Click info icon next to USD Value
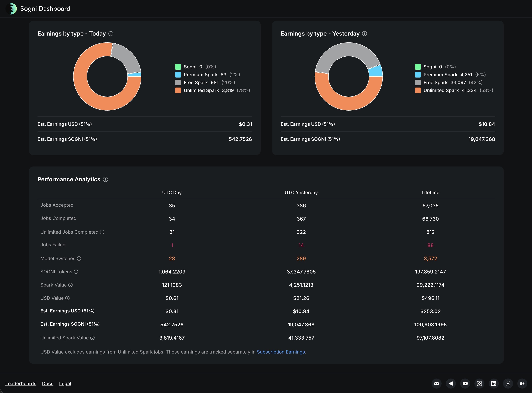 click(x=67, y=298)
